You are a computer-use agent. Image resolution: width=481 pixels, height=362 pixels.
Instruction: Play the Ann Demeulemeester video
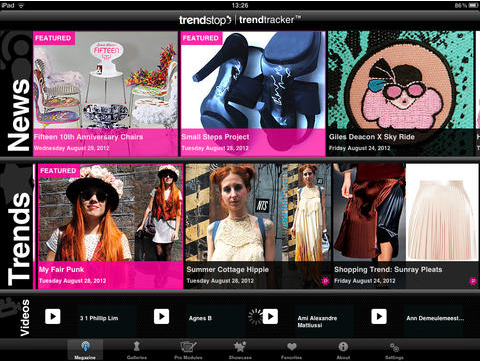click(x=379, y=316)
